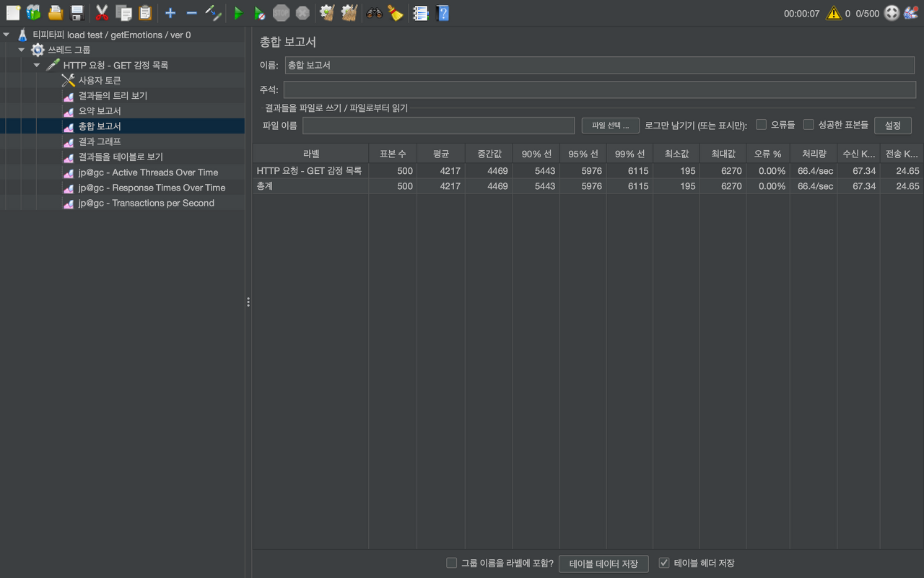The height and width of the screenshot is (578, 924).
Task: Click the 이름 input field
Action: (x=601, y=65)
